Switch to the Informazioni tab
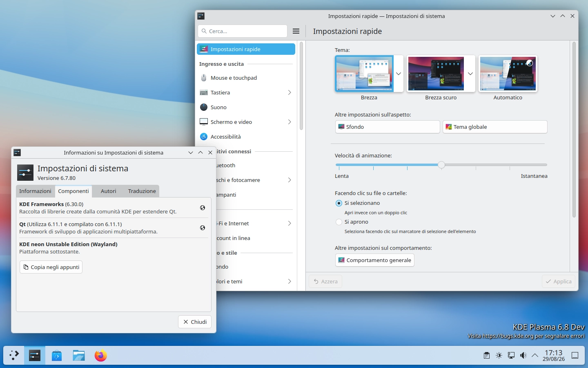Image resolution: width=588 pixels, height=368 pixels. click(35, 191)
